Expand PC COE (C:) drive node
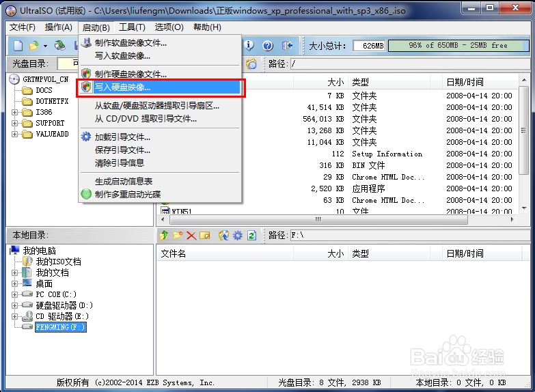535x392 pixels. click(14, 294)
